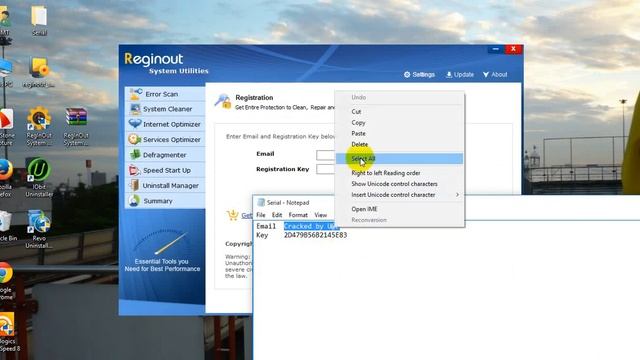Open System Cleaner in sidebar
Viewport: 640px width, 360px height.
coord(165,109)
